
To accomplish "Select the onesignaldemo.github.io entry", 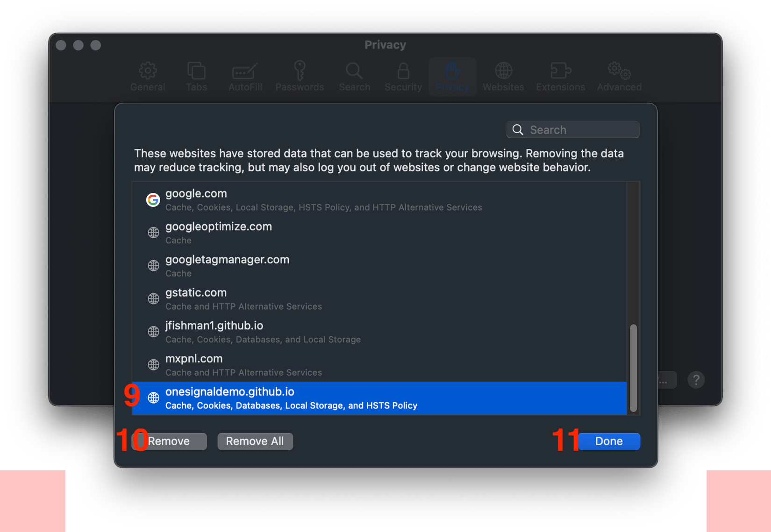I will pyautogui.click(x=379, y=398).
